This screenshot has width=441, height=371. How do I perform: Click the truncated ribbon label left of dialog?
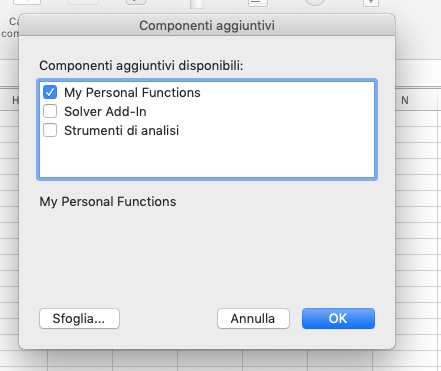click(10, 28)
